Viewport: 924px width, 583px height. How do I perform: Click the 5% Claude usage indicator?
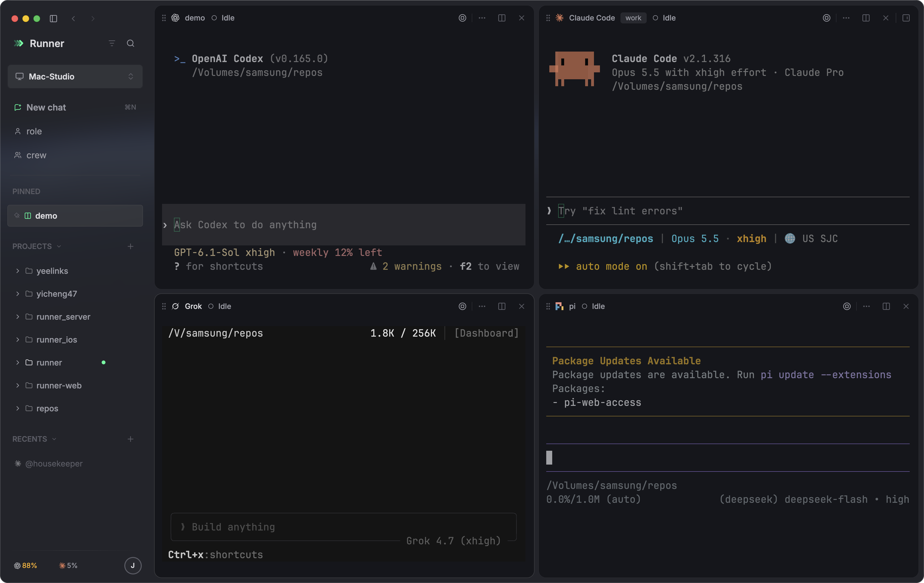68,565
